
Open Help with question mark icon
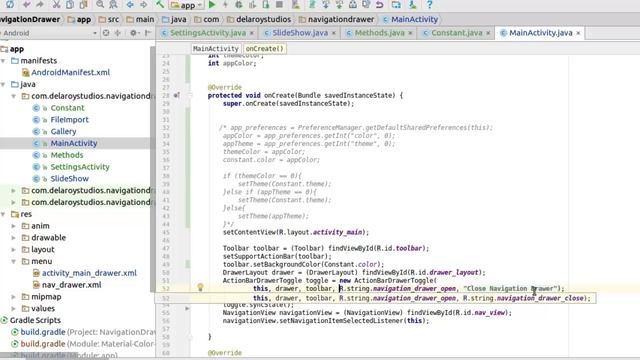pos(429,4)
